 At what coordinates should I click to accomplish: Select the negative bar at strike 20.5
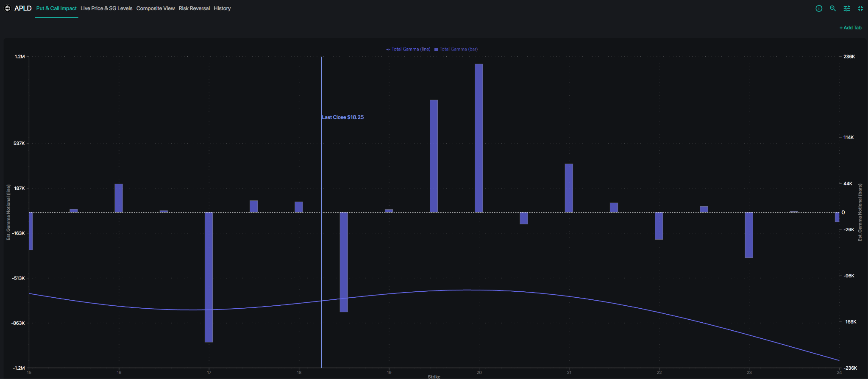pyautogui.click(x=524, y=218)
